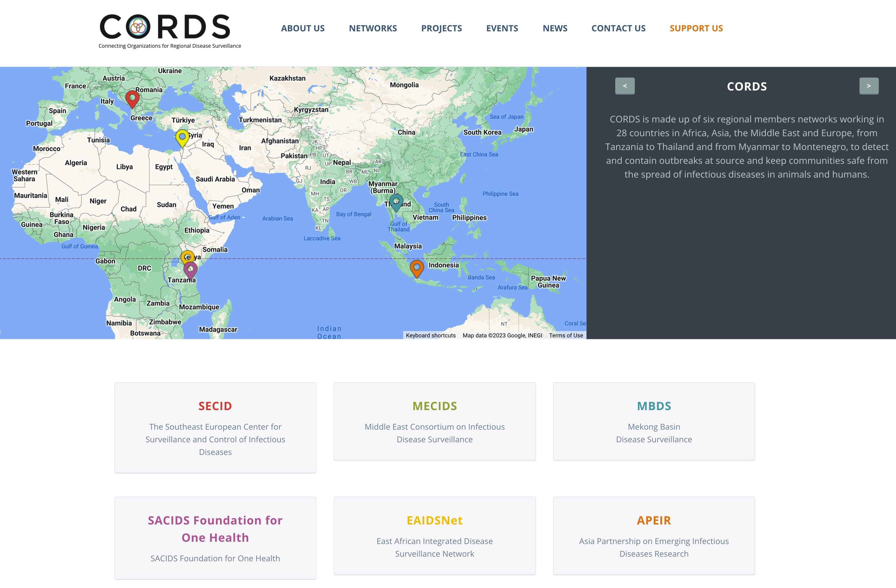Click the Saudi Arabia map label
The image size is (896, 588).
[215, 179]
